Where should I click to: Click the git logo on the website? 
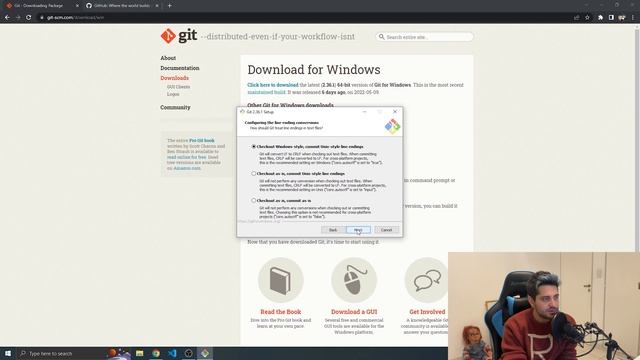(179, 36)
